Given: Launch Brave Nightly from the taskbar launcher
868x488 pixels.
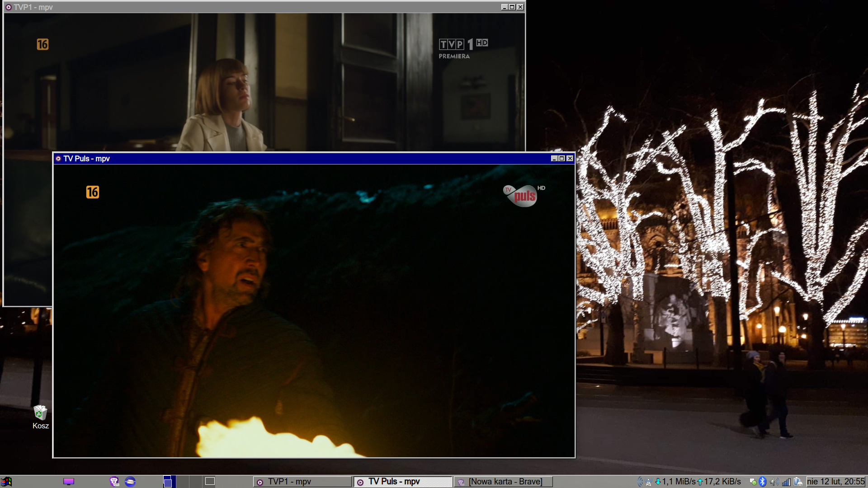Looking at the screenshot, I should pos(114,482).
